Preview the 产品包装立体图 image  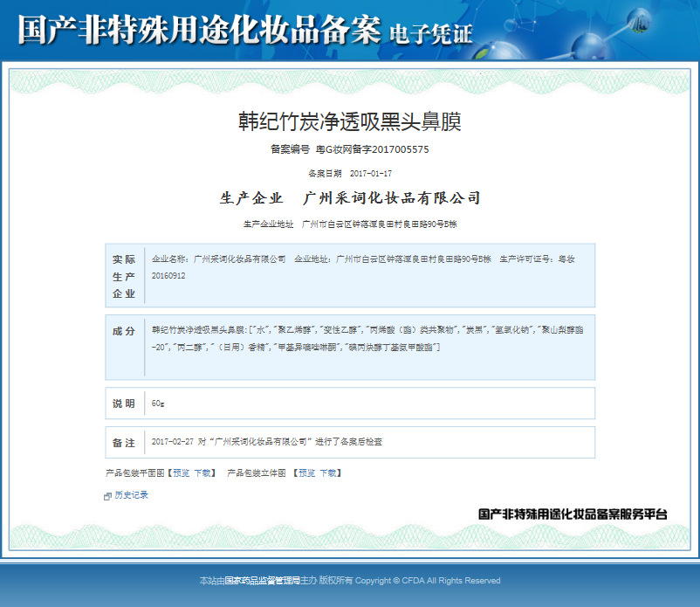306,473
